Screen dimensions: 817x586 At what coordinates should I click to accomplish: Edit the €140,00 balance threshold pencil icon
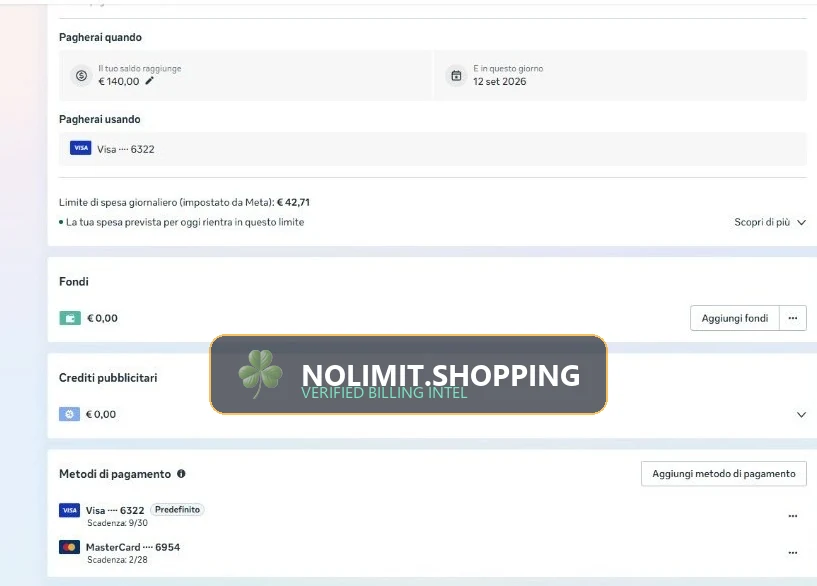150,81
